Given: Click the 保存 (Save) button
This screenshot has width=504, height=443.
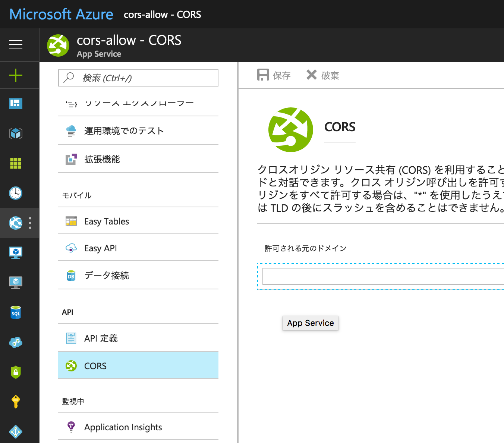Looking at the screenshot, I should click(x=274, y=75).
